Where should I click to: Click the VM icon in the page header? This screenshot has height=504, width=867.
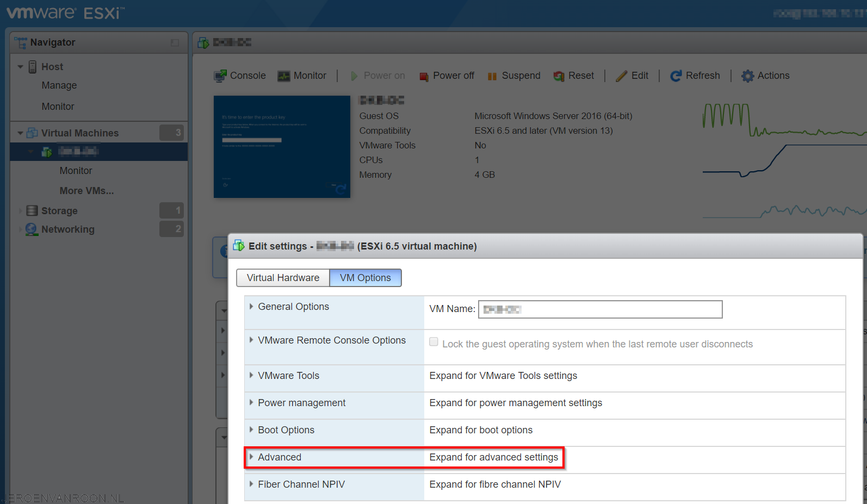(203, 42)
